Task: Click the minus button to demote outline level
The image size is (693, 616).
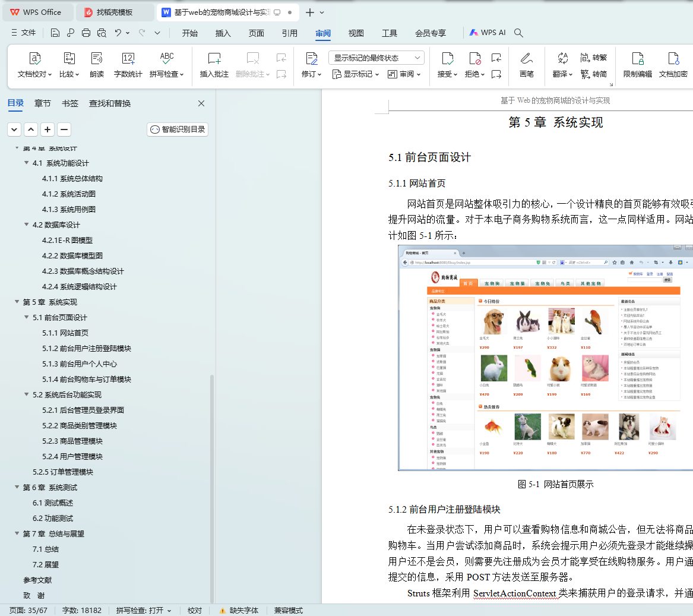Action: tap(64, 129)
